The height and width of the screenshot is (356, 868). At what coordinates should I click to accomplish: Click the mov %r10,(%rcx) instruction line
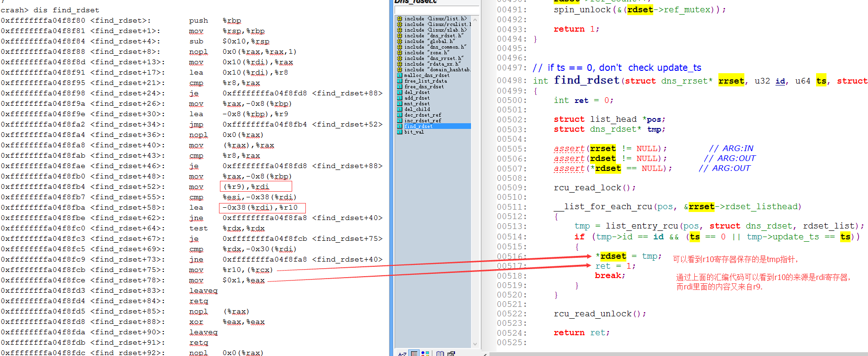tap(137, 270)
